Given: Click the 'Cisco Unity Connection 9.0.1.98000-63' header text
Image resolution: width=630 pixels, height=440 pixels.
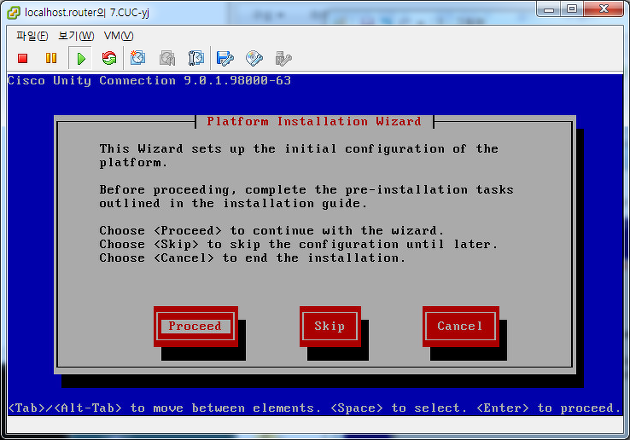Looking at the screenshot, I should coord(149,81).
